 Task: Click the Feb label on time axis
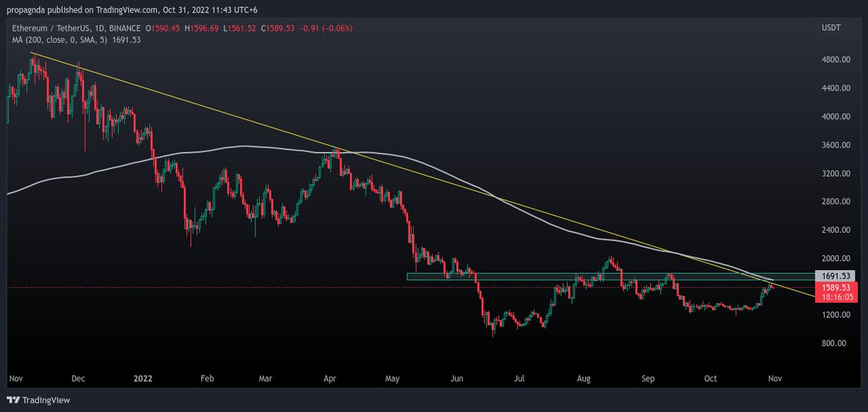click(x=207, y=379)
